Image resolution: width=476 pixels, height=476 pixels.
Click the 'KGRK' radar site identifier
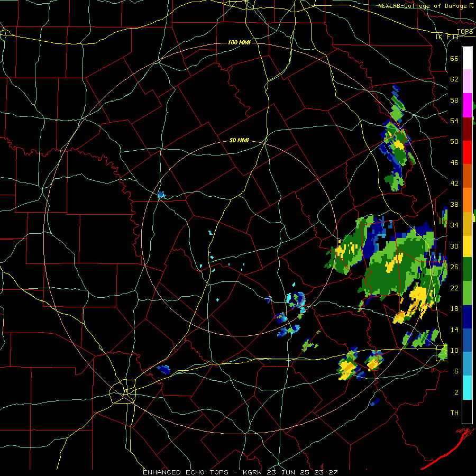click(253, 472)
